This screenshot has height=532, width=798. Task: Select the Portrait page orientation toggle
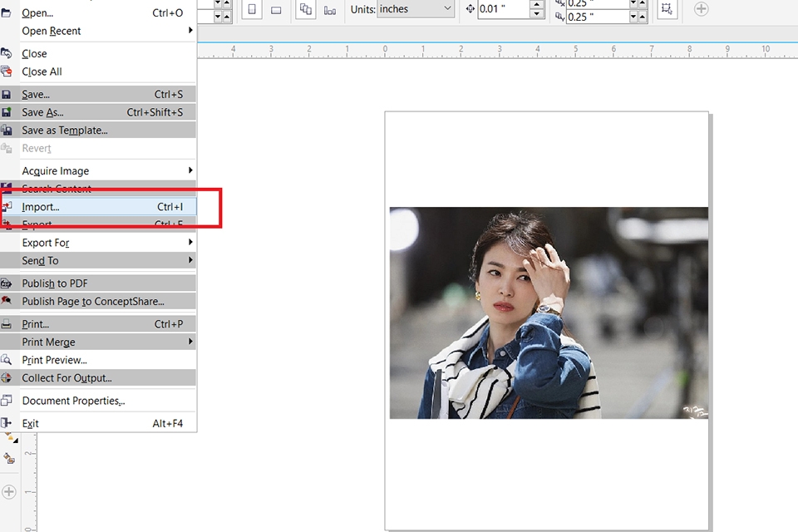[251, 9]
